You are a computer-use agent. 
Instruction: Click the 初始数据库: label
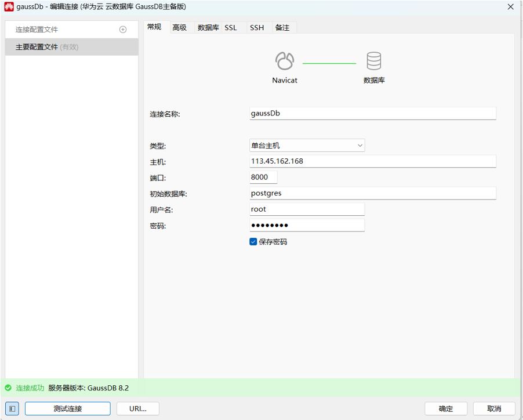click(x=169, y=194)
